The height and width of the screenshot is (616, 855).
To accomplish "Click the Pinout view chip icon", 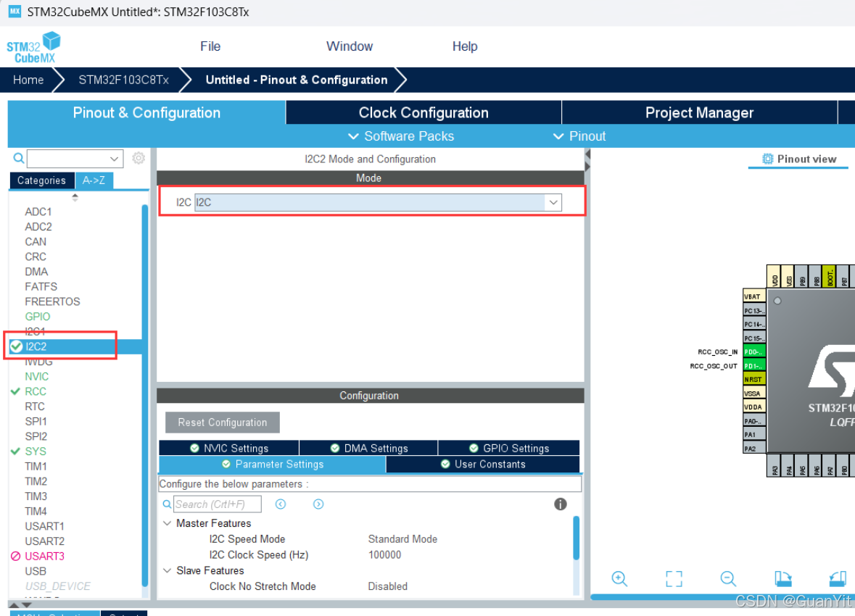I will coord(767,159).
